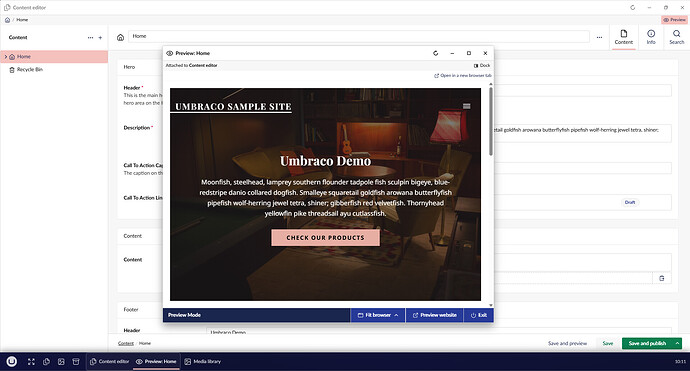Viewport: 690px width, 371px height.
Task: Open the Fit browser size dropdown
Action: [x=378, y=315]
